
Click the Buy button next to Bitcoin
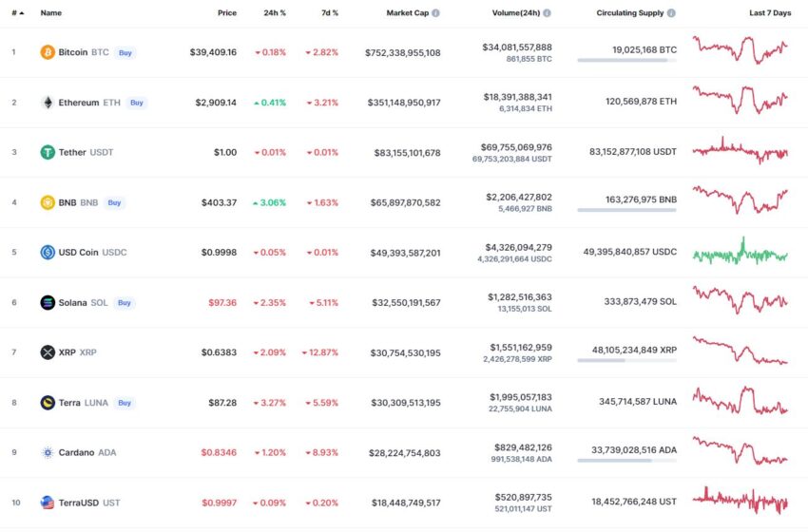[x=125, y=52]
